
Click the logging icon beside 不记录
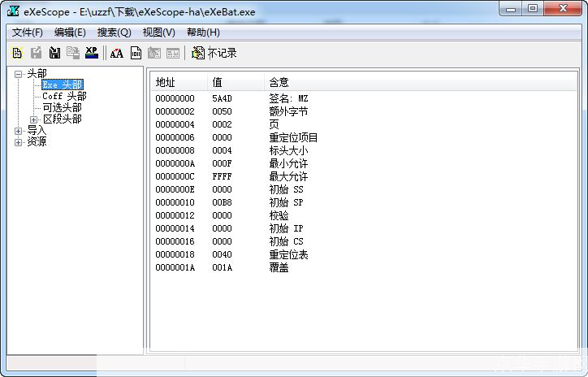pos(198,53)
